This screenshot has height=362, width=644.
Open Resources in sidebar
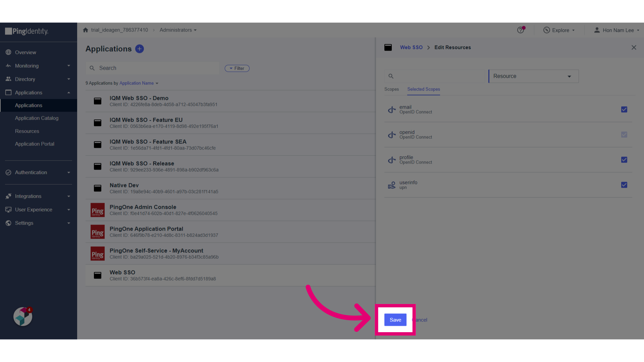27,131
